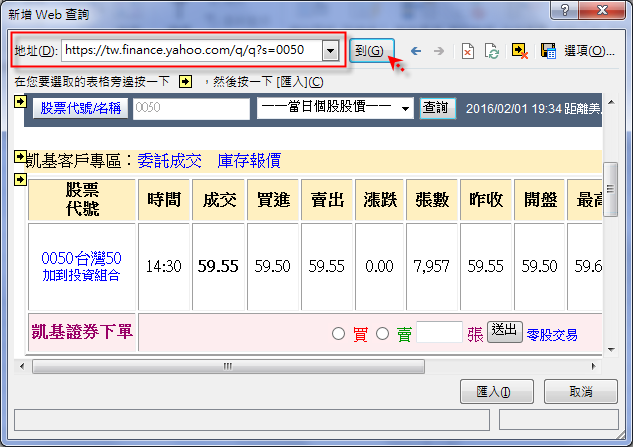Click the scroll right arrow
The width and height of the screenshot is (633, 447).
click(x=593, y=366)
